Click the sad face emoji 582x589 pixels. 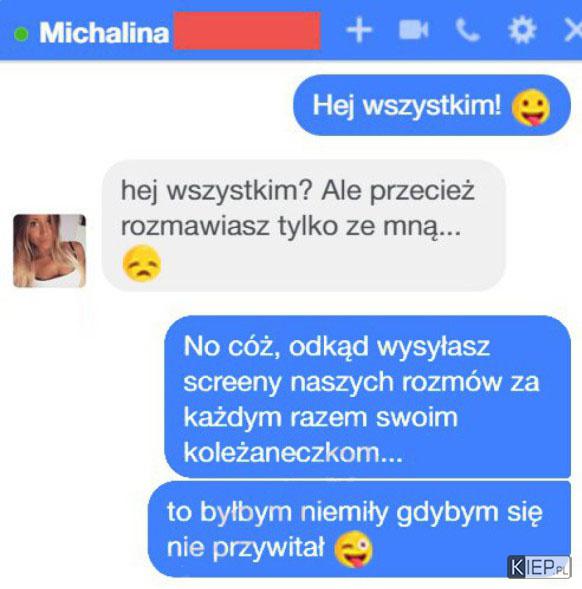point(142,263)
